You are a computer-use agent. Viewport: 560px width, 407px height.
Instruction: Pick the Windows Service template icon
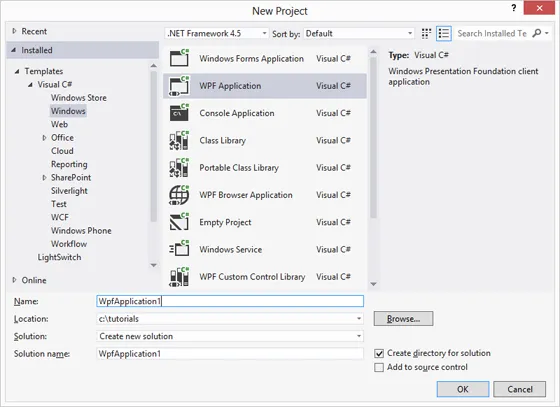(x=179, y=249)
